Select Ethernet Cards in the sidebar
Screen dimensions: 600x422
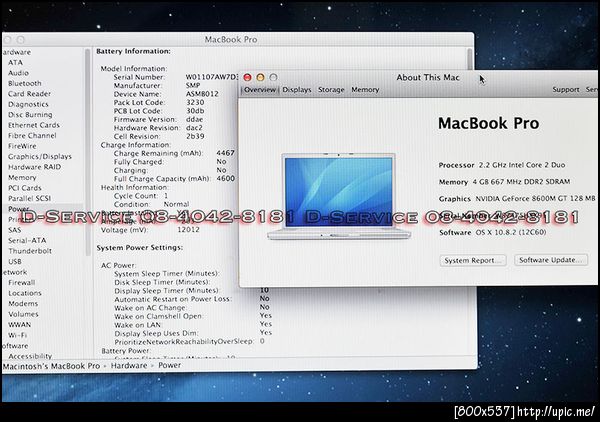(34, 125)
